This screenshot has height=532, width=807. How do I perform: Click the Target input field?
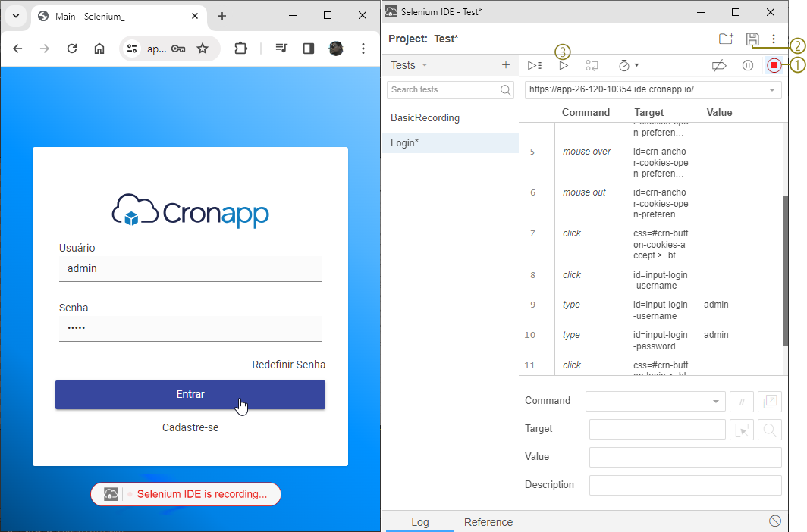point(658,429)
